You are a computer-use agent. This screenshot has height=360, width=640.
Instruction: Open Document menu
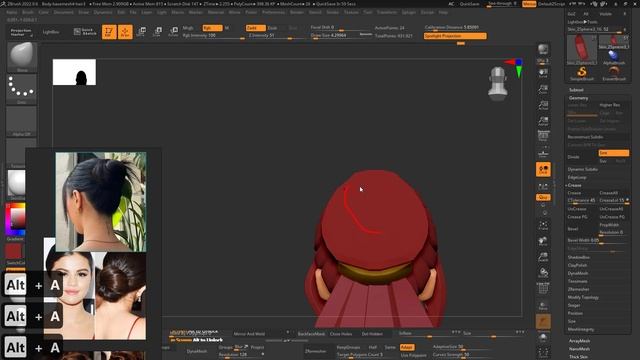[64, 12]
